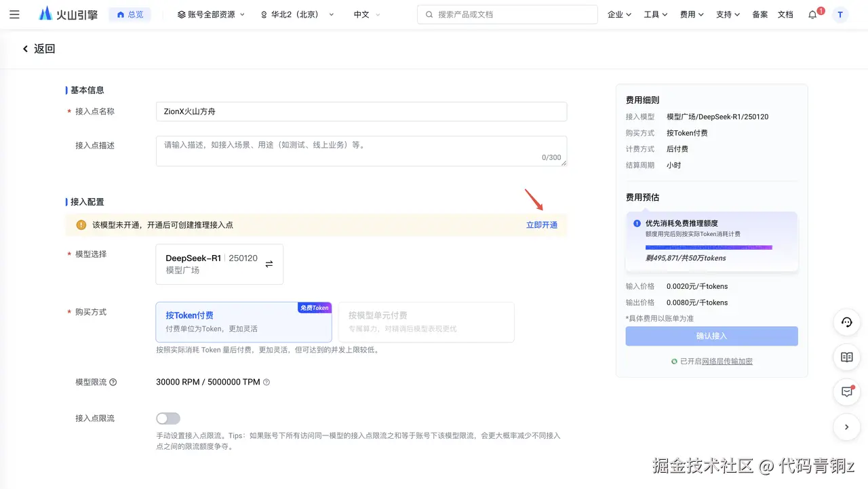868x489 pixels.
Task: Switch model via the swap arrows icon
Action: [x=269, y=264]
